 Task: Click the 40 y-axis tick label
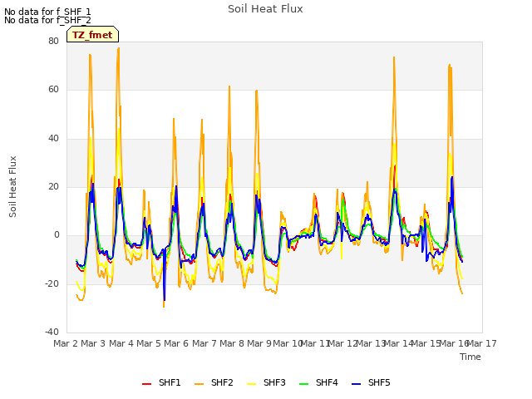point(53,138)
